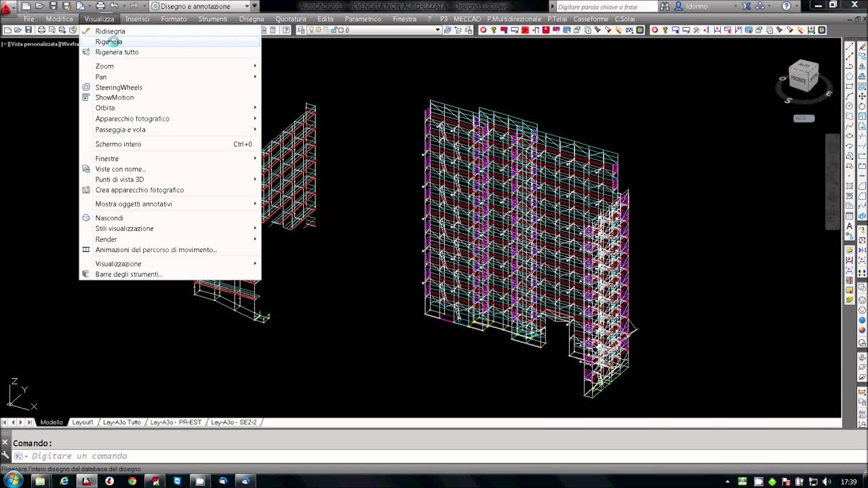Image resolution: width=868 pixels, height=488 pixels.
Task: Open the Modifica menu
Action: pos(60,19)
